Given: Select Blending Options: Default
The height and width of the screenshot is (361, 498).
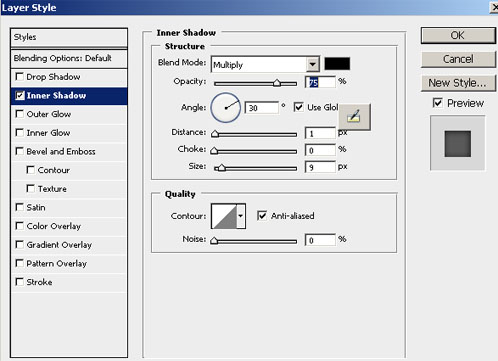Looking at the screenshot, I should click(x=69, y=59).
